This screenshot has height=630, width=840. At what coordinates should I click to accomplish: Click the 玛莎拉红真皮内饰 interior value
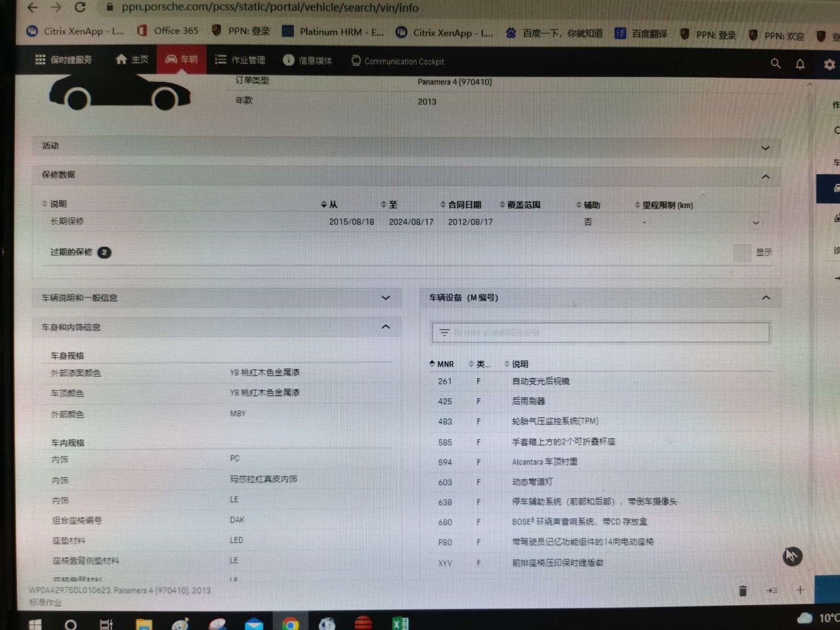point(263,479)
